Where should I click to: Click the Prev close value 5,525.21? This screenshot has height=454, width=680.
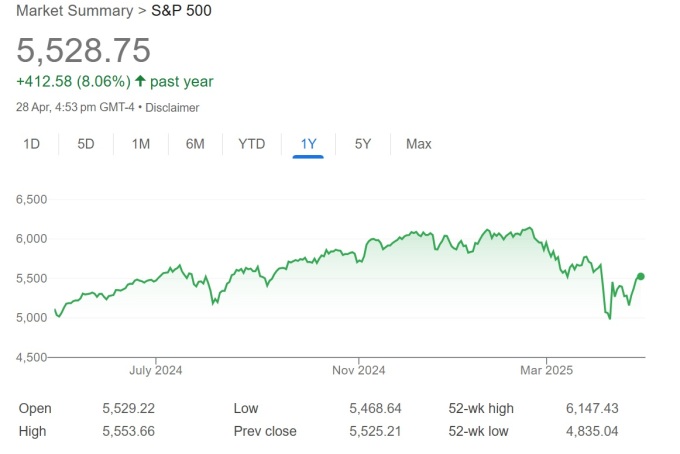pos(375,431)
